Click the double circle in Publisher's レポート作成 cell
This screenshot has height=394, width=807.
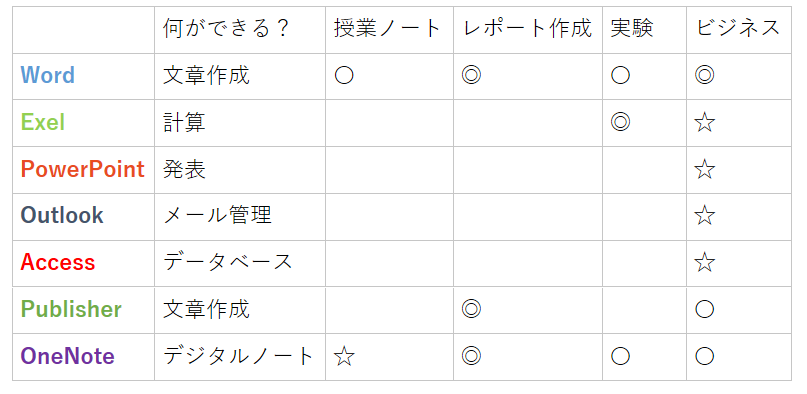point(471,310)
